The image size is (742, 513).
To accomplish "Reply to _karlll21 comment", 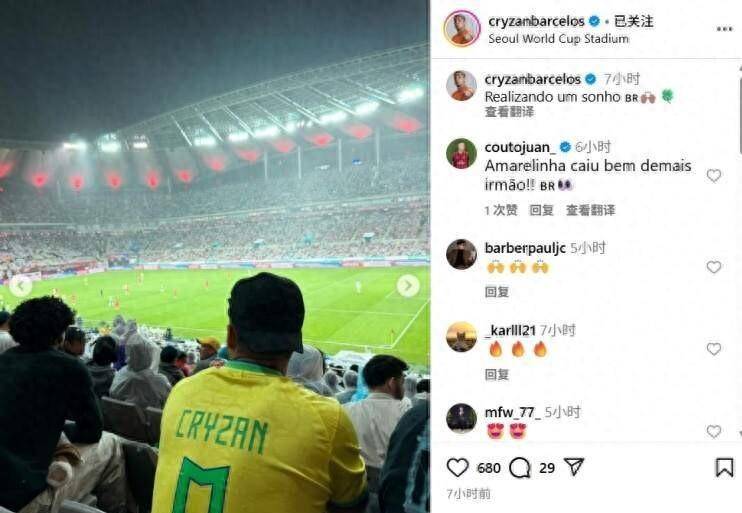I will [497, 374].
